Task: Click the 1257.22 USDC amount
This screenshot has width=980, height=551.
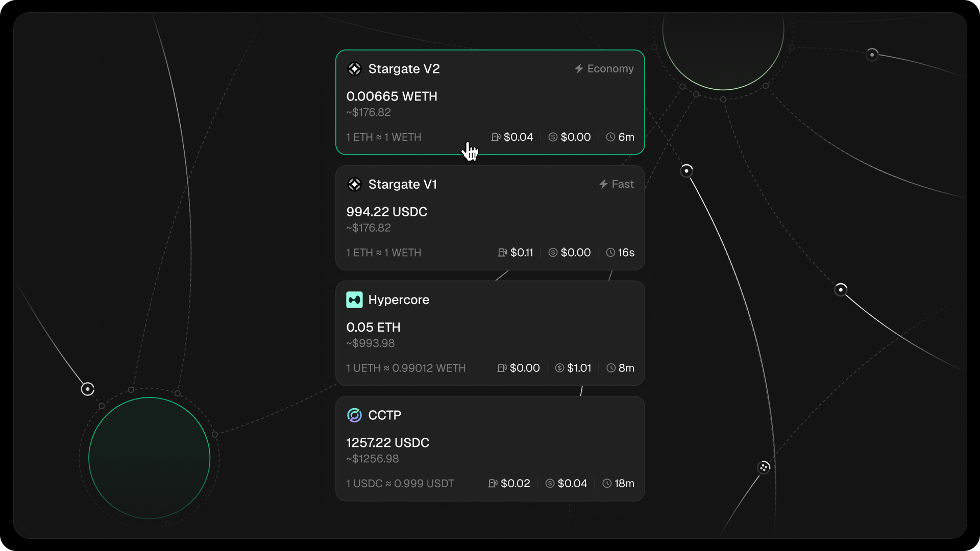Action: pyautogui.click(x=387, y=443)
